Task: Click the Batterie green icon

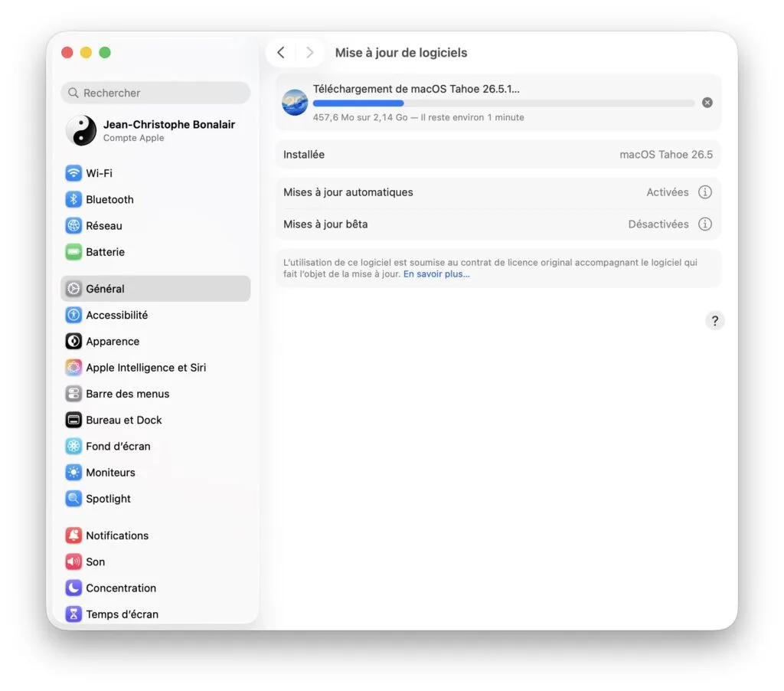Action: click(x=73, y=252)
